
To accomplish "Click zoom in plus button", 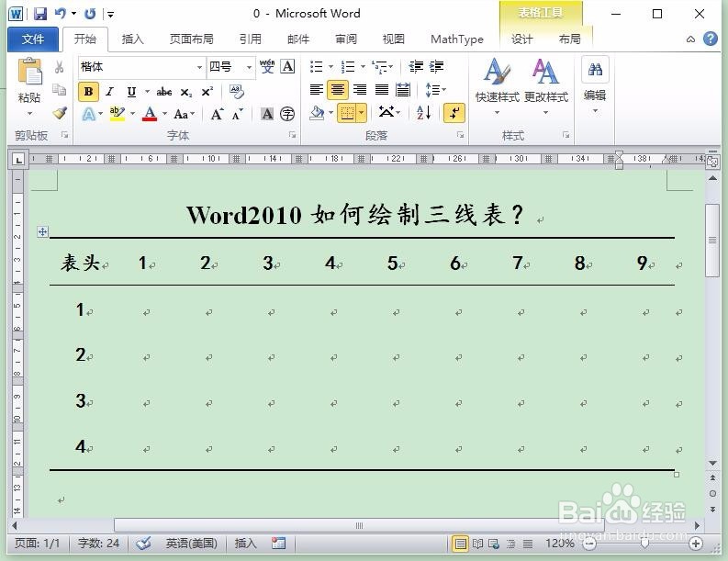I will click(x=696, y=544).
